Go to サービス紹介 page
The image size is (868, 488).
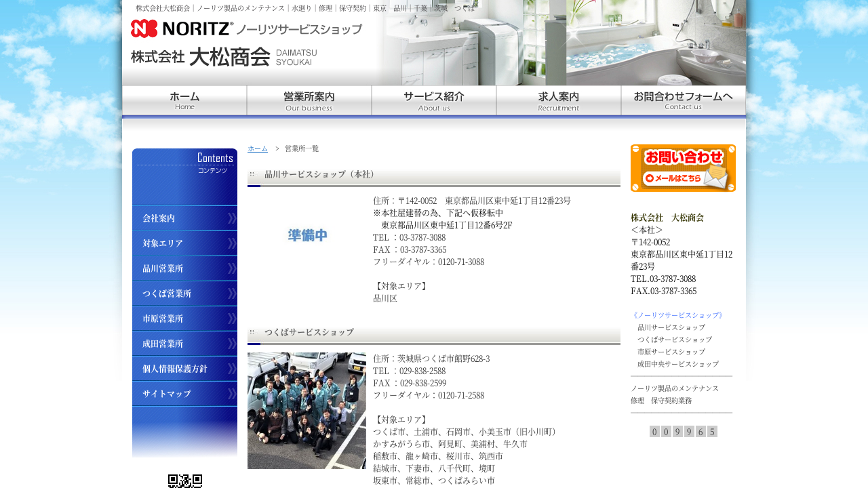click(x=434, y=101)
